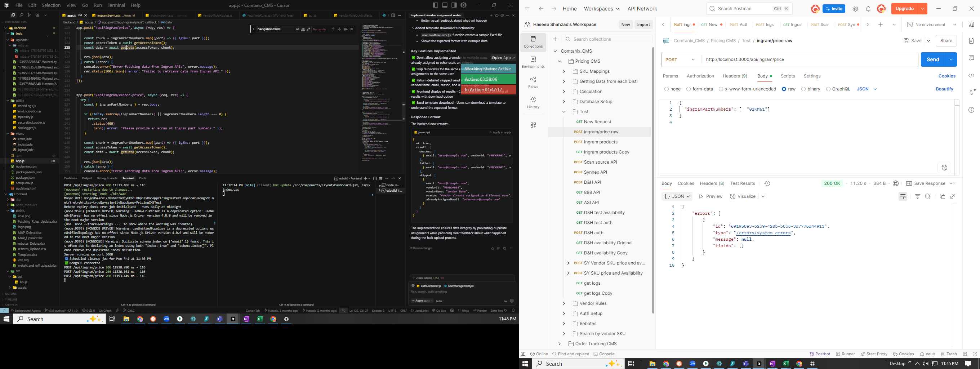Image resolution: width=980 pixels, height=369 pixels.
Task: Click the response link icon
Action: click(953, 196)
